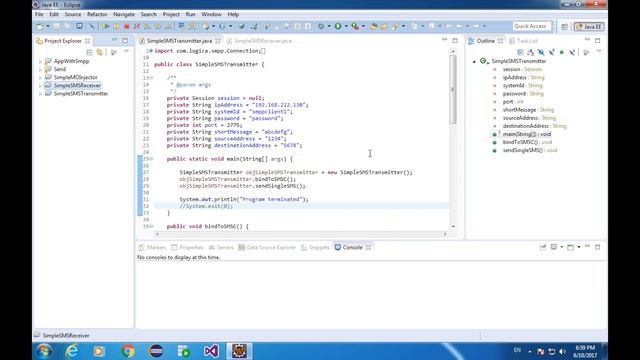Minimize the Outline view

[587, 40]
